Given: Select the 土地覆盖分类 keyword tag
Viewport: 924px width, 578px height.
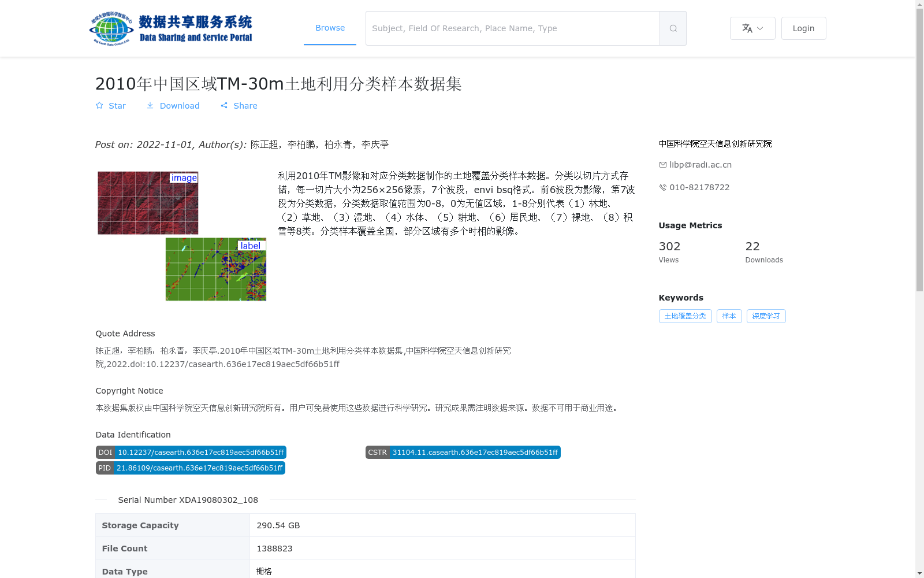Looking at the screenshot, I should click(685, 316).
